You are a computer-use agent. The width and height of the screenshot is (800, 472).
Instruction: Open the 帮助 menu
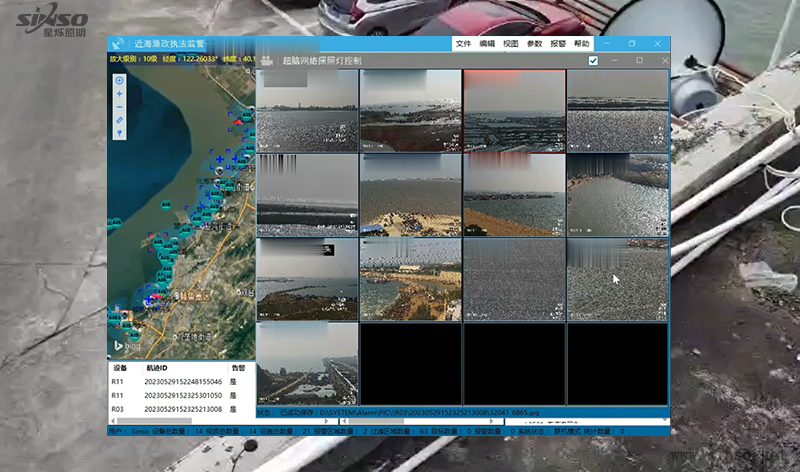(x=582, y=44)
